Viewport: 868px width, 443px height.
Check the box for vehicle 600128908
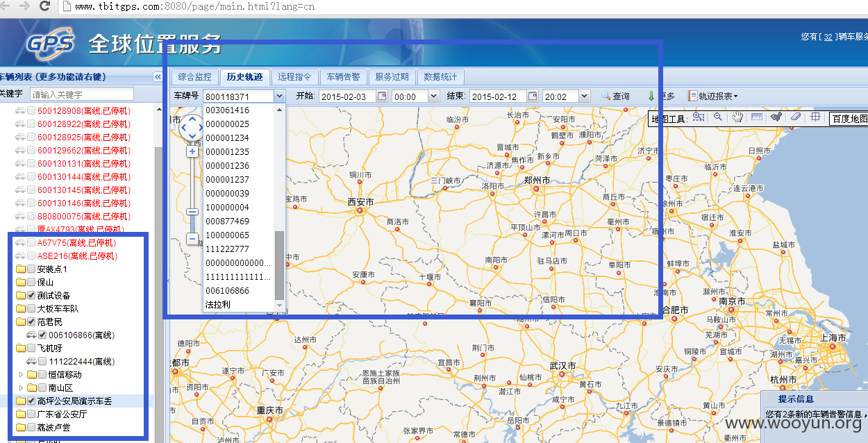pos(31,110)
